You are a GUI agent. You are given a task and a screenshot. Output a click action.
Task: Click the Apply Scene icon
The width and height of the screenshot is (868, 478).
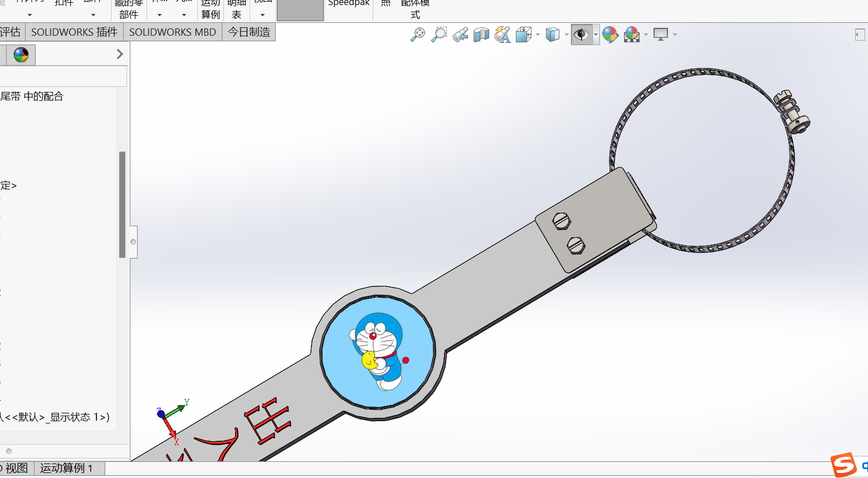pyautogui.click(x=632, y=35)
